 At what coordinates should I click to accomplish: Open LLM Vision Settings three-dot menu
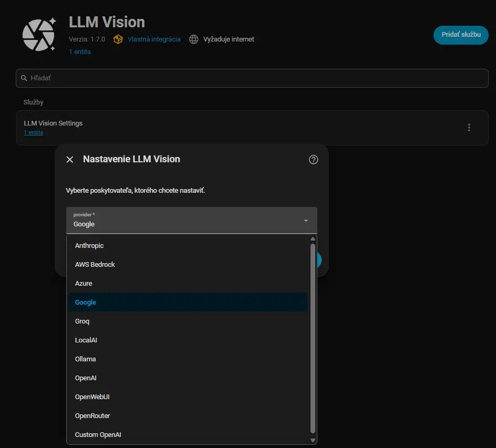[x=469, y=128]
